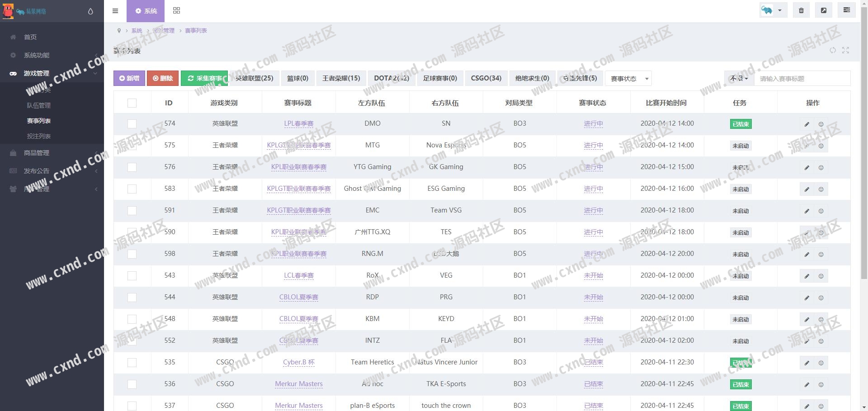
Task: Open the right-side menu lines icon
Action: coord(847,10)
